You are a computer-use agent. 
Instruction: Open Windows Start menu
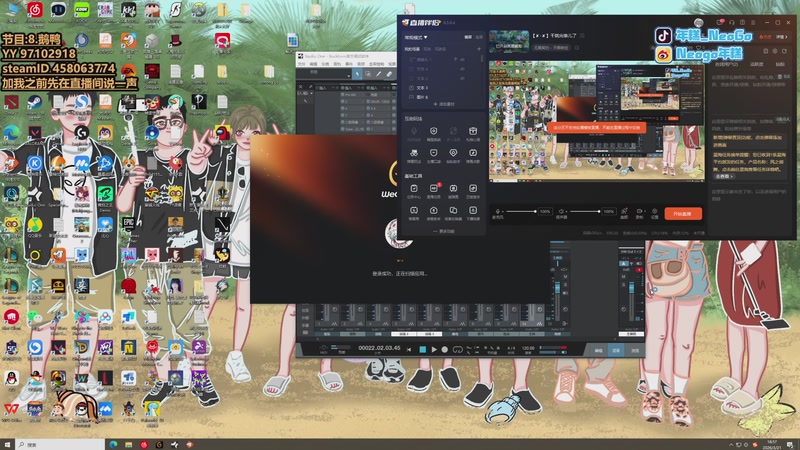tap(7, 444)
